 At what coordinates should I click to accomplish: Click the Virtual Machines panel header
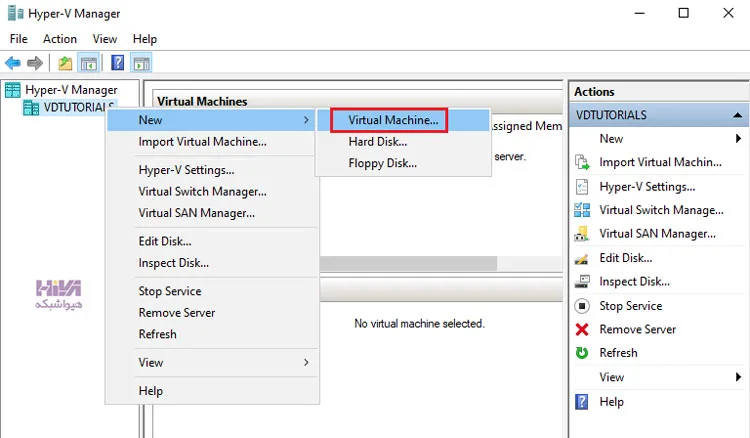pyautogui.click(x=202, y=101)
